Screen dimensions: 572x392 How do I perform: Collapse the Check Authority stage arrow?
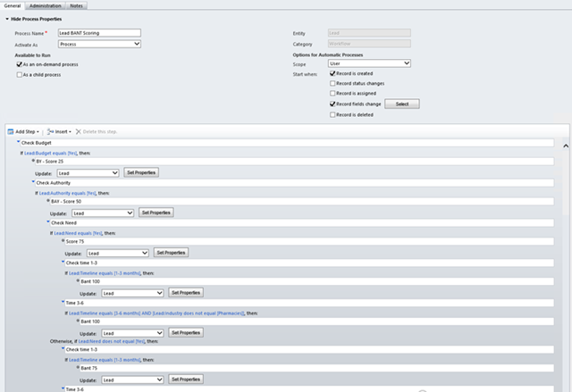pos(33,182)
